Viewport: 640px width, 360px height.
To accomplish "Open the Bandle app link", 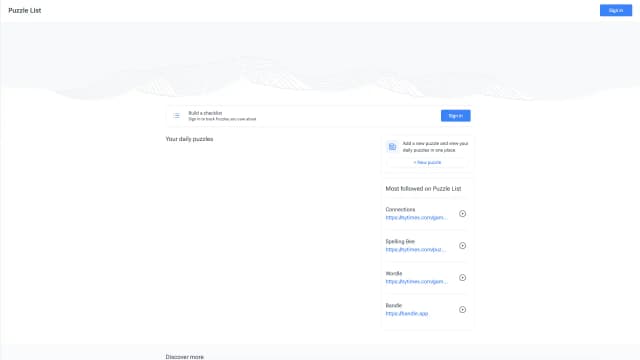I will (407, 313).
